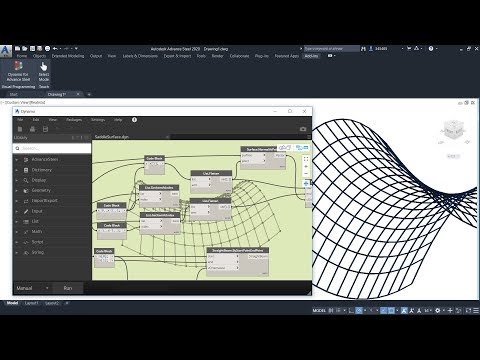Click the Dynamo library search field
Image resolution: width=480 pixels, height=360 pixels.
pos(52,148)
